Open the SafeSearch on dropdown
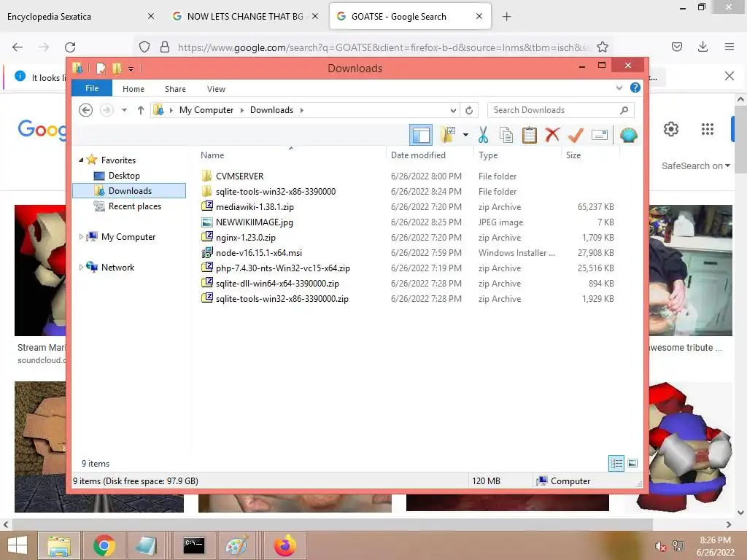Viewport: 747px width, 560px height. tap(695, 166)
